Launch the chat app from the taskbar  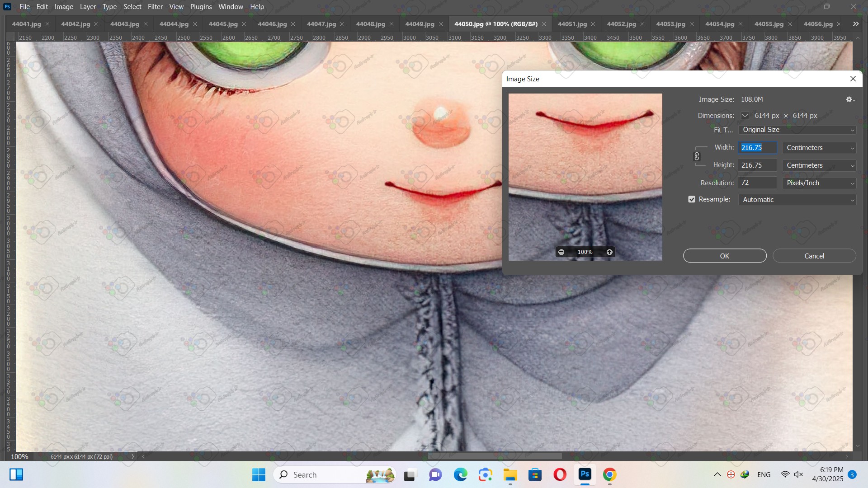tap(435, 475)
